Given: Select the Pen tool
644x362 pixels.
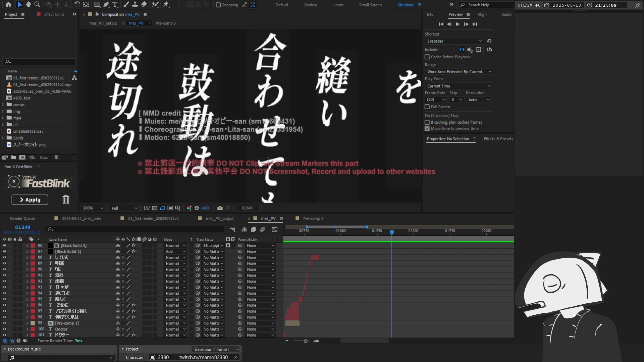Looking at the screenshot, I should click(106, 4).
